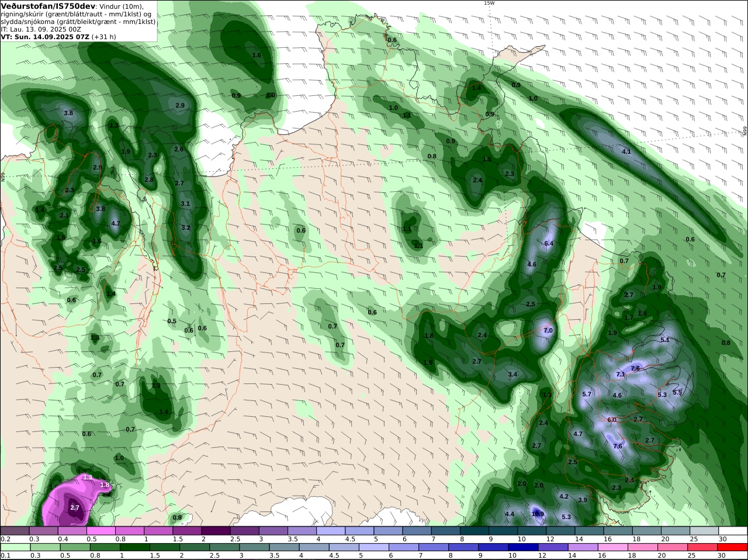Click the 2.8 precipitation value
The width and height of the screenshot is (748, 560).
(x=149, y=179)
